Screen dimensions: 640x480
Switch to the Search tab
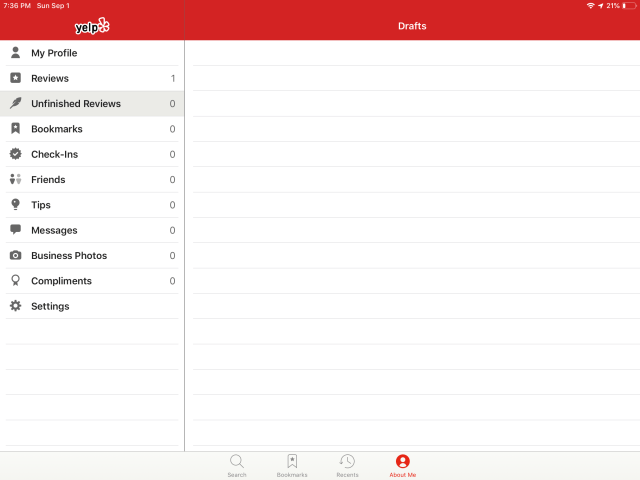tap(237, 465)
